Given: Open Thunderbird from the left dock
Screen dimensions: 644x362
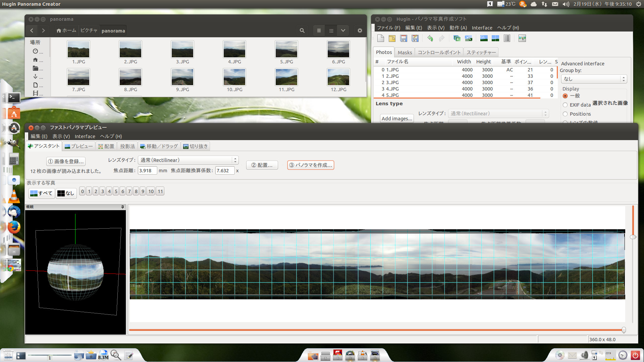Looking at the screenshot, I should tap(14, 212).
